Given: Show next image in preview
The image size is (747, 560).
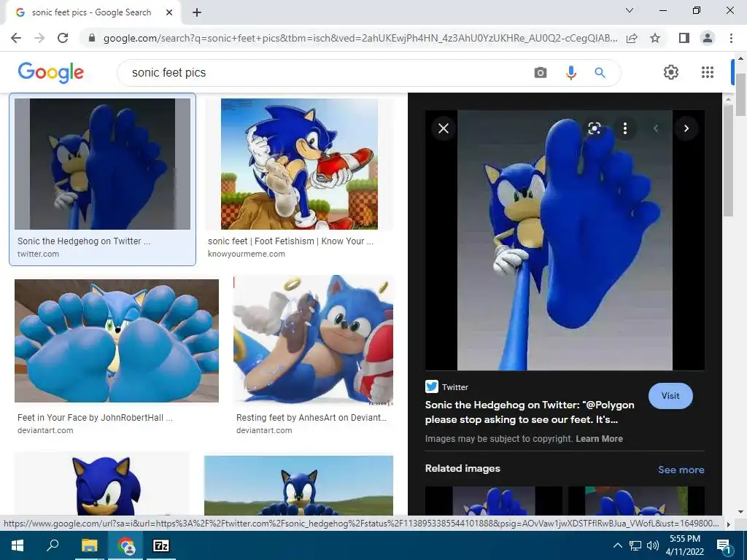Looking at the screenshot, I should [686, 128].
